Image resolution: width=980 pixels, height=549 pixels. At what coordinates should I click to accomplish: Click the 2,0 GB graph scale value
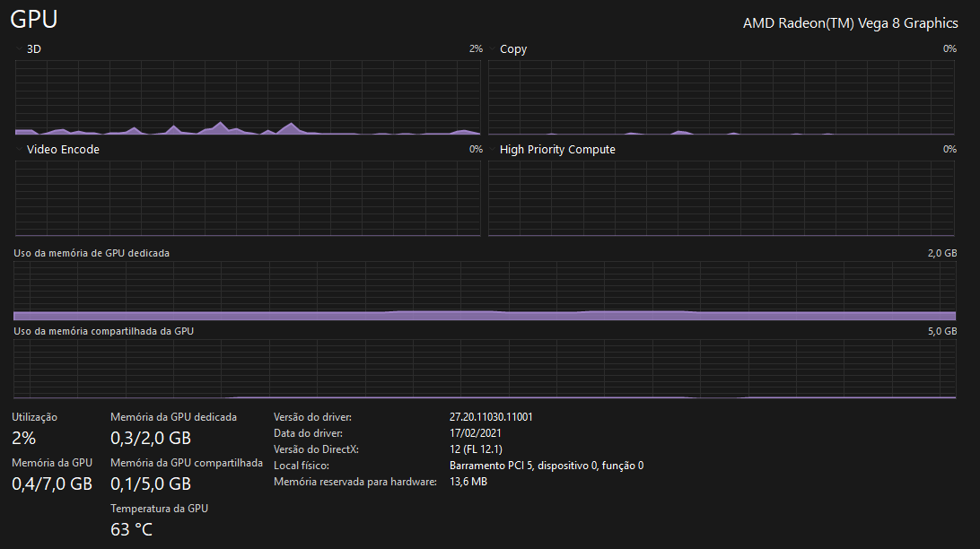coord(942,253)
